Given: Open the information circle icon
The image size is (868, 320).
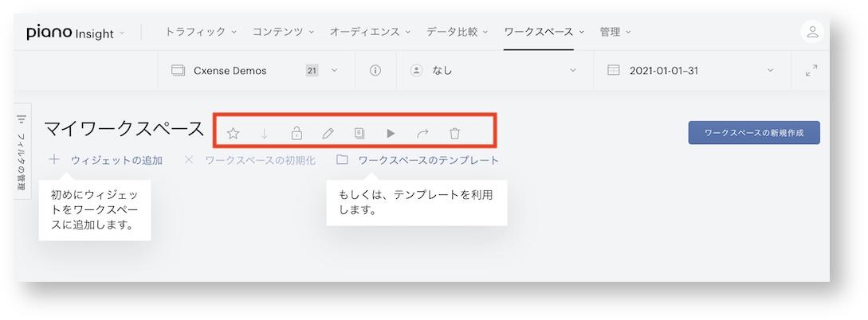Looking at the screenshot, I should (375, 71).
